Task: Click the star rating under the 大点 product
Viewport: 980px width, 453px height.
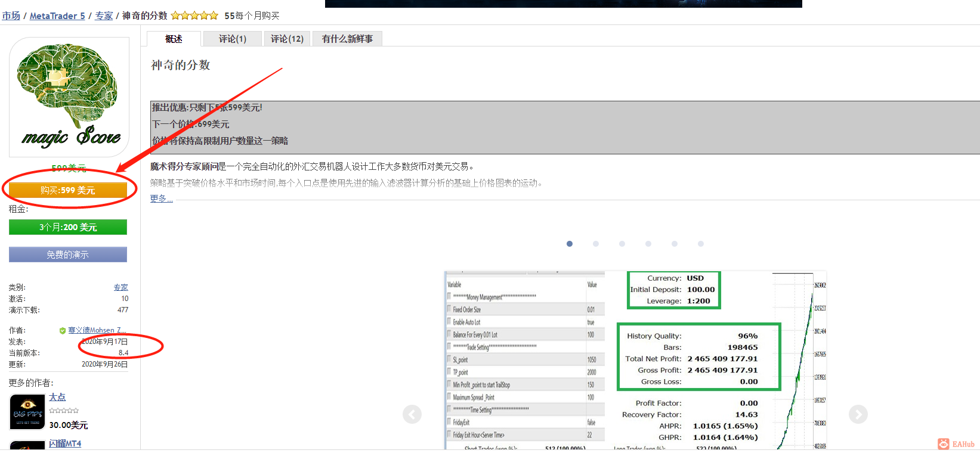Action: [64, 411]
